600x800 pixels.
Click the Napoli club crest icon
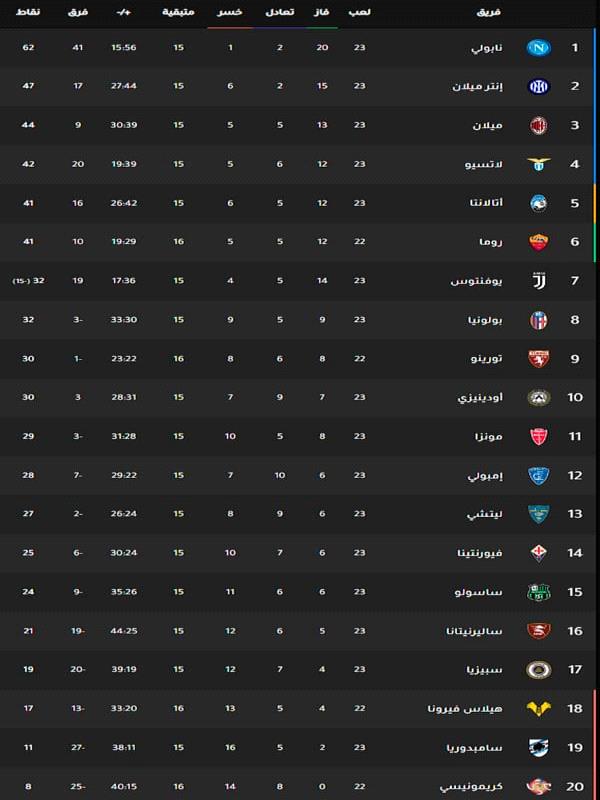pyautogui.click(x=539, y=48)
